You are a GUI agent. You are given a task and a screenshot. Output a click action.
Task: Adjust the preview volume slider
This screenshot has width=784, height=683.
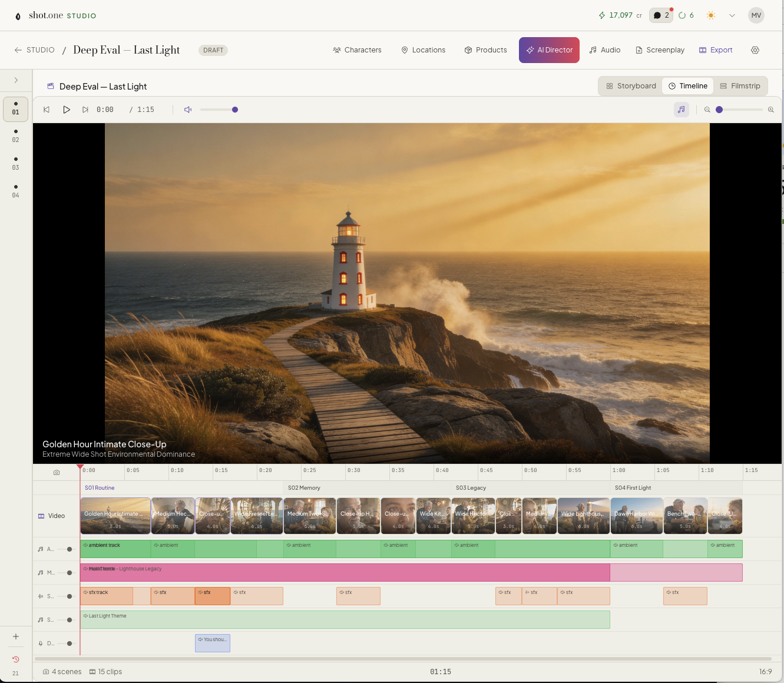[218, 110]
